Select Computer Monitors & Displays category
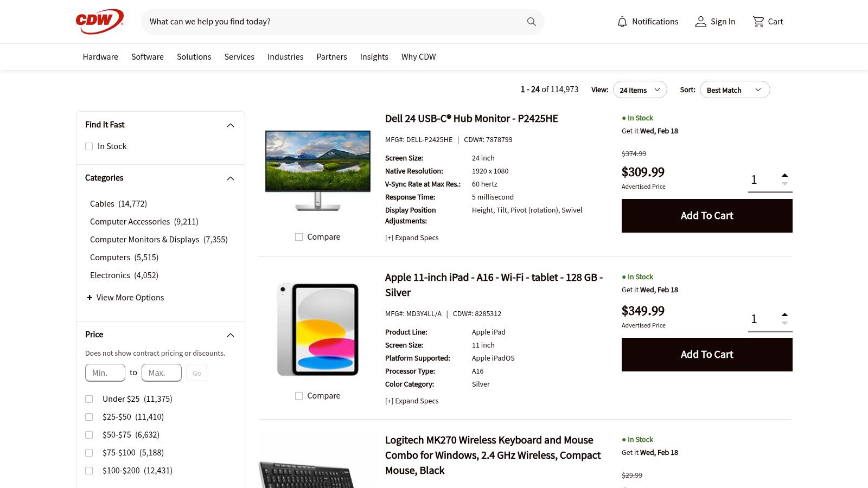The width and height of the screenshot is (868, 488). 158,240
